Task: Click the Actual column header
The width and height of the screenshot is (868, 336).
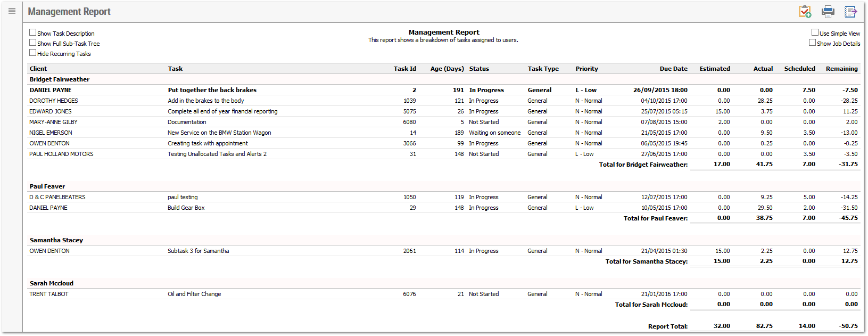Action: coord(763,69)
